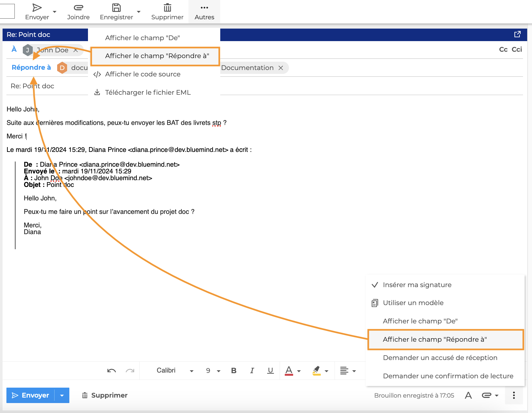Screen dimensions: 532x413
Task: Toggle the text formatting toolbar with A icon
Action: tap(468, 395)
